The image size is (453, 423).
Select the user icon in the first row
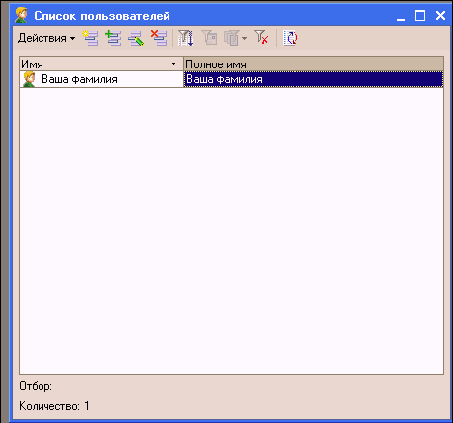(x=29, y=79)
